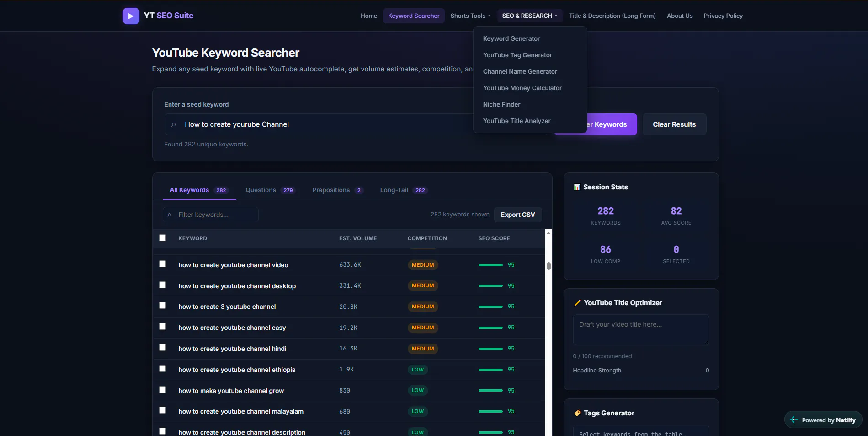Click the keyword table scrollbar thumb
868x436 pixels.
[x=548, y=266]
